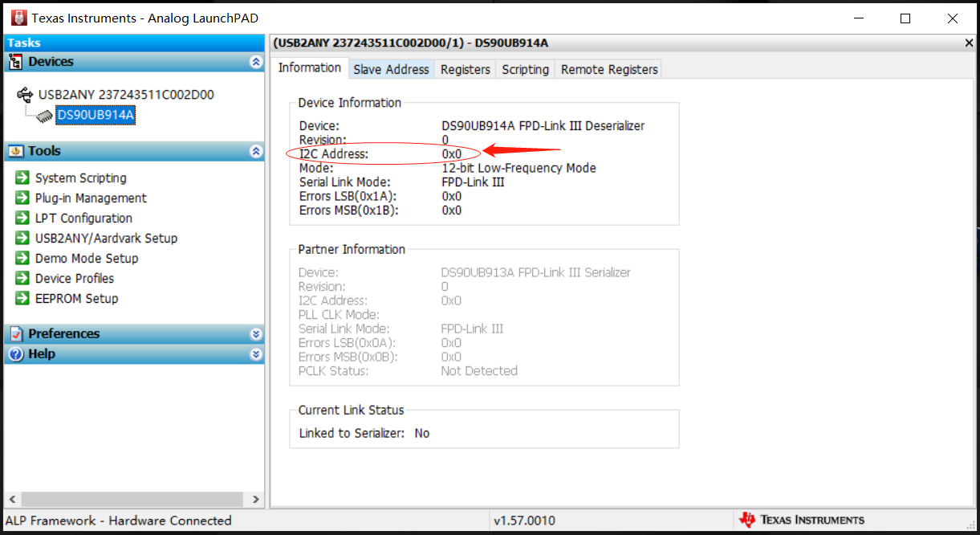Click the Linked to Serializer status value No
980x535 pixels.
pos(422,433)
